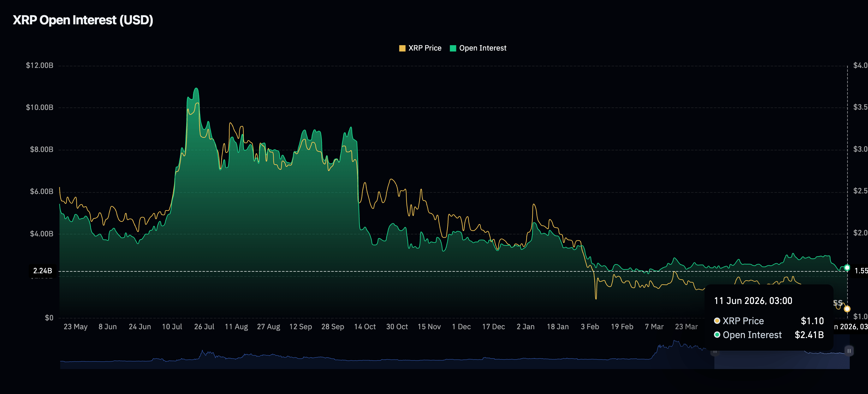This screenshot has height=394, width=868.
Task: Click the $1.10 price value in tooltip
Action: [x=812, y=321]
